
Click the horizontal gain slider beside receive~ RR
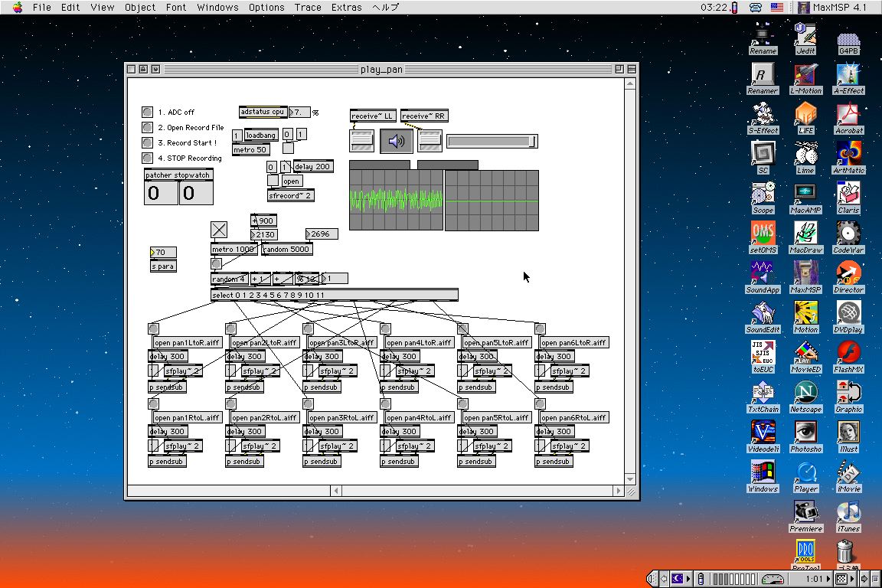pos(492,142)
